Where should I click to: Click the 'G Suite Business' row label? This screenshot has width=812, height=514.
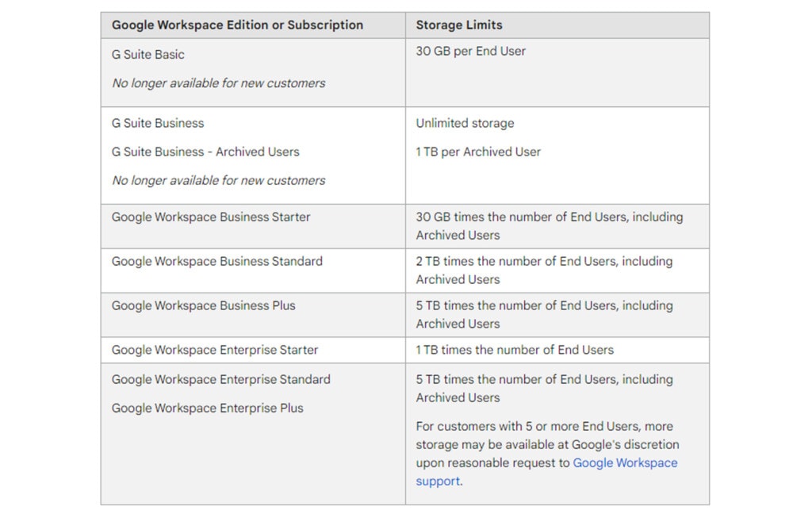(158, 123)
